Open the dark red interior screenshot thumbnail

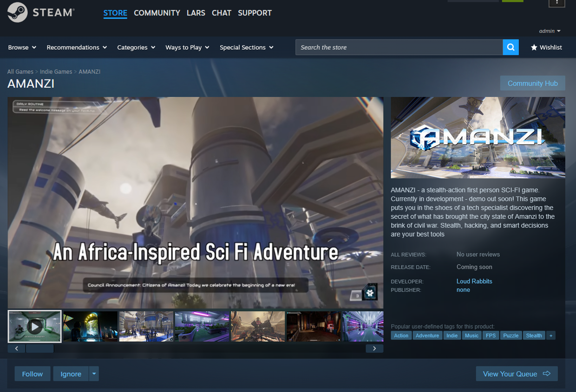(314, 327)
